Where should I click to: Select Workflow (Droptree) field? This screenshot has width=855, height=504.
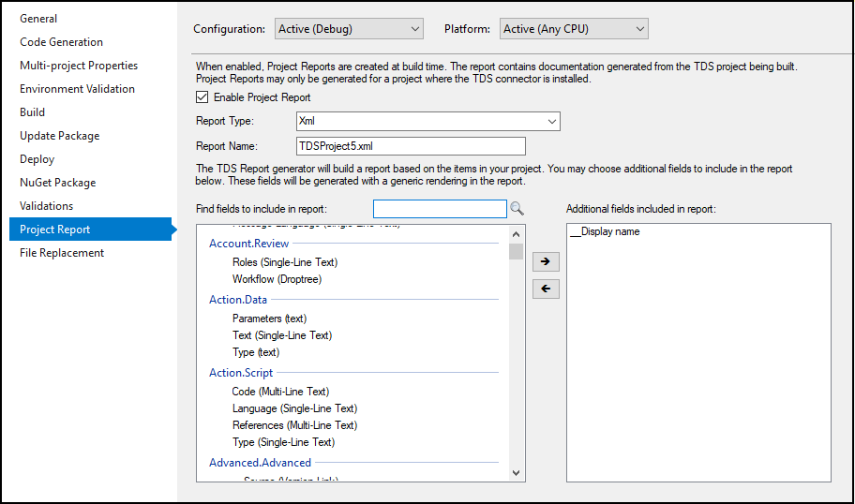(x=277, y=279)
